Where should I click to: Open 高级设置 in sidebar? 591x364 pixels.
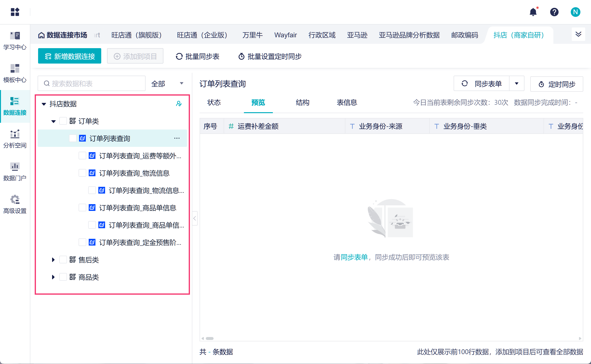[x=15, y=204]
